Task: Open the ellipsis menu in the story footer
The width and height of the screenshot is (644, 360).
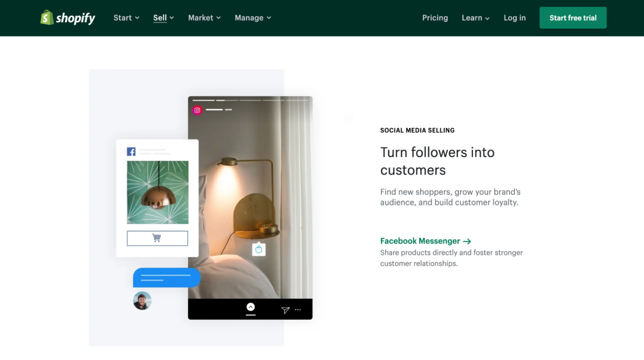Action: [x=298, y=310]
